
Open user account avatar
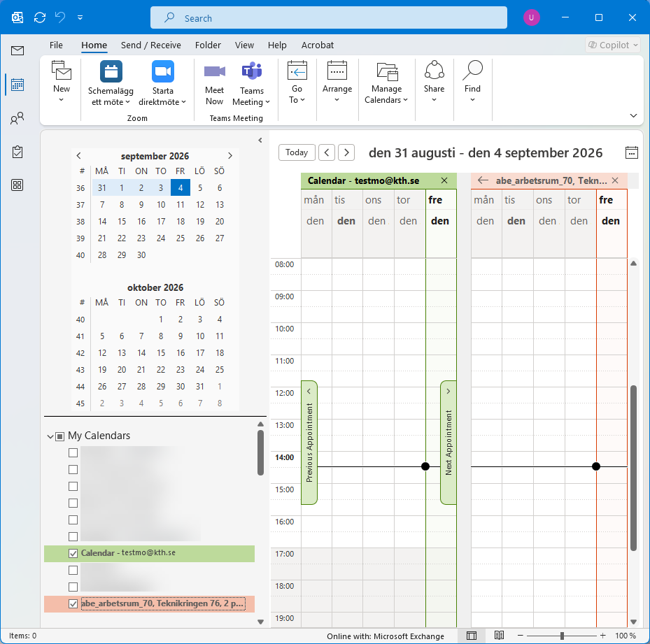coord(531,17)
